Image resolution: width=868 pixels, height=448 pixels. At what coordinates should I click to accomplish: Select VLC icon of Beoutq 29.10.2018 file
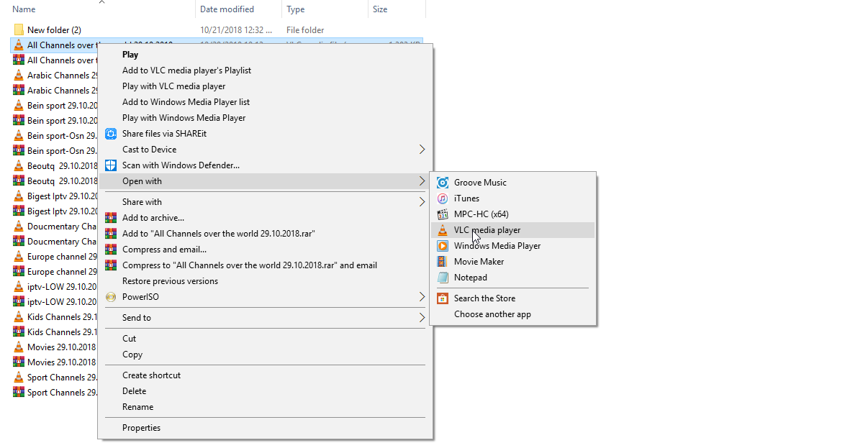19,166
